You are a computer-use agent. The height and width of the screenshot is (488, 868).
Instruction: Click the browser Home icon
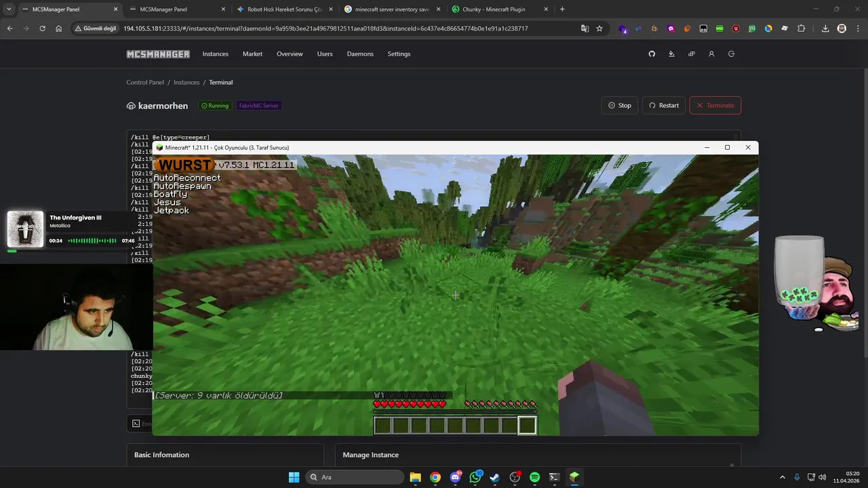(x=58, y=28)
